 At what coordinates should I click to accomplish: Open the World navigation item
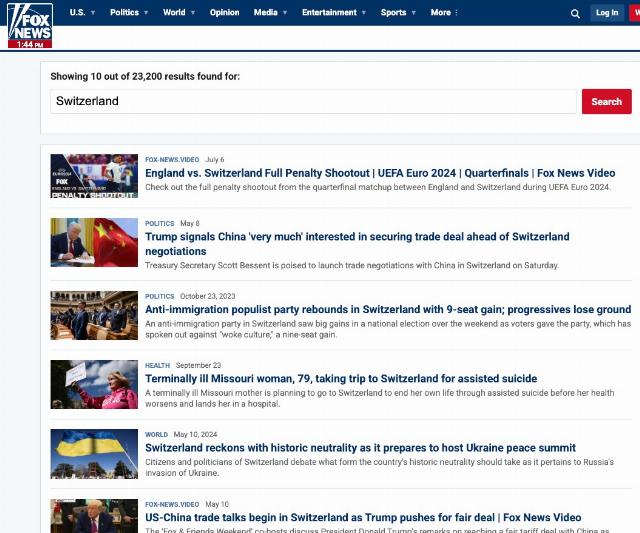click(174, 12)
